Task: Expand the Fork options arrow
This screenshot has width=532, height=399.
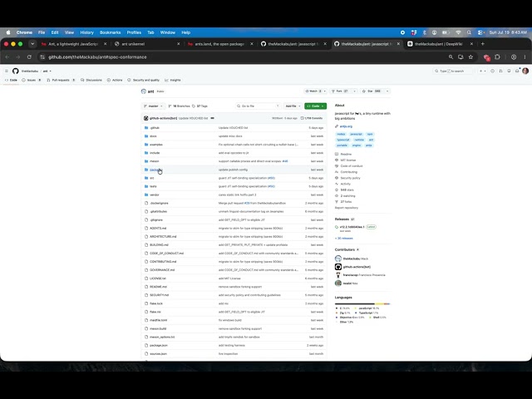Action: point(354,91)
